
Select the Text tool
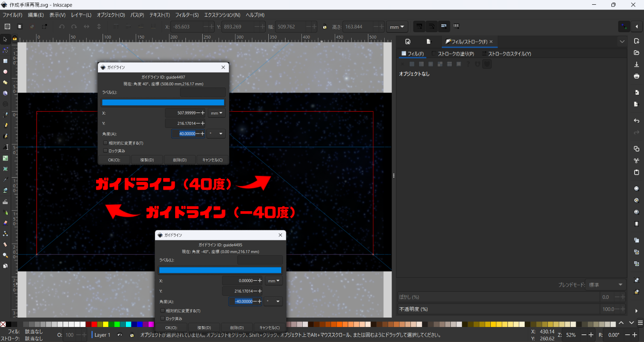click(5, 147)
